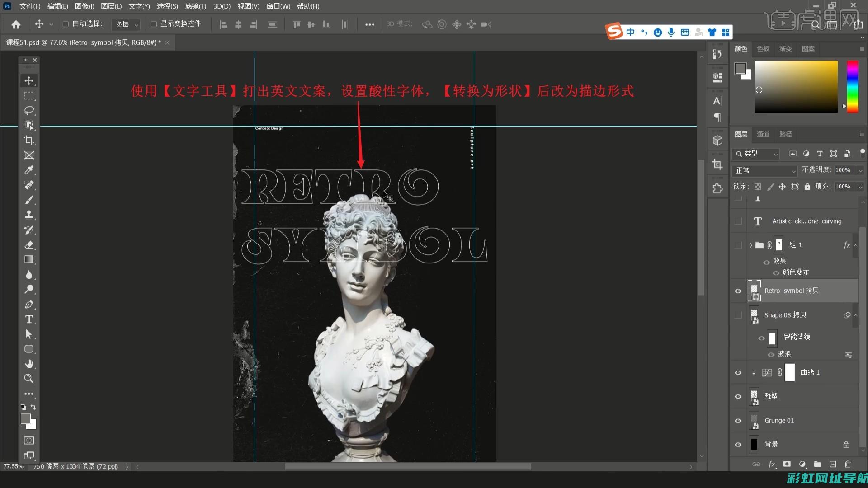The image size is (868, 488).
Task: Select the Eyedropper tool
Action: point(29,170)
